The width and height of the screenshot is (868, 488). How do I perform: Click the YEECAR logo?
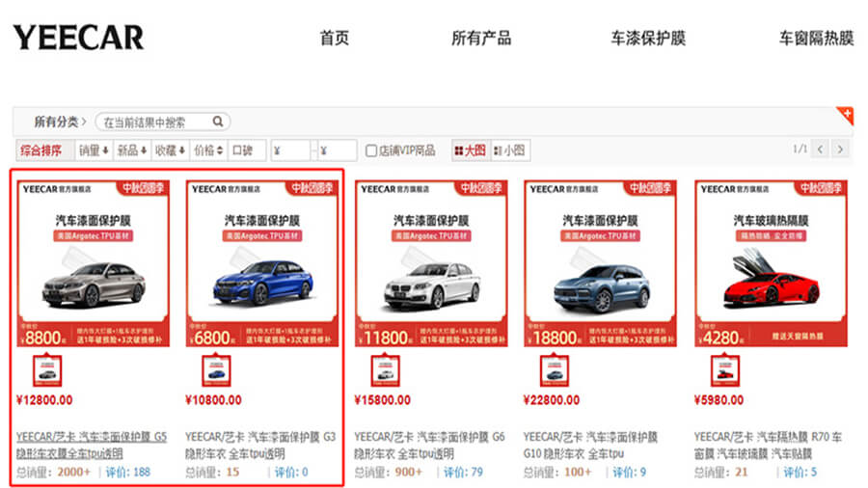point(78,38)
